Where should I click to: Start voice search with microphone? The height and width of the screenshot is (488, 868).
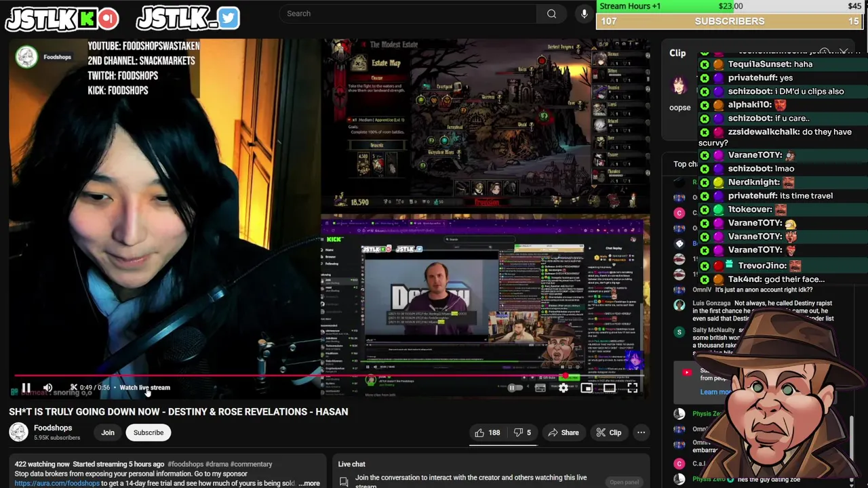point(584,14)
